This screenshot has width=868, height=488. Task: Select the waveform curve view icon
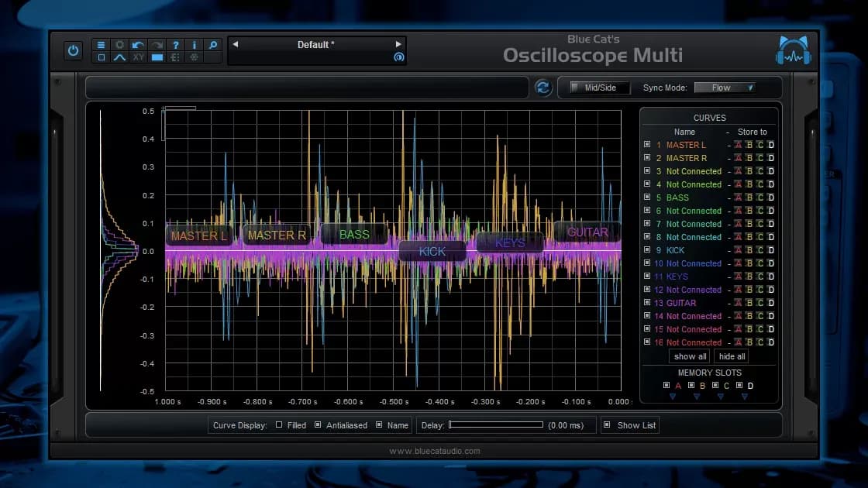coord(119,57)
